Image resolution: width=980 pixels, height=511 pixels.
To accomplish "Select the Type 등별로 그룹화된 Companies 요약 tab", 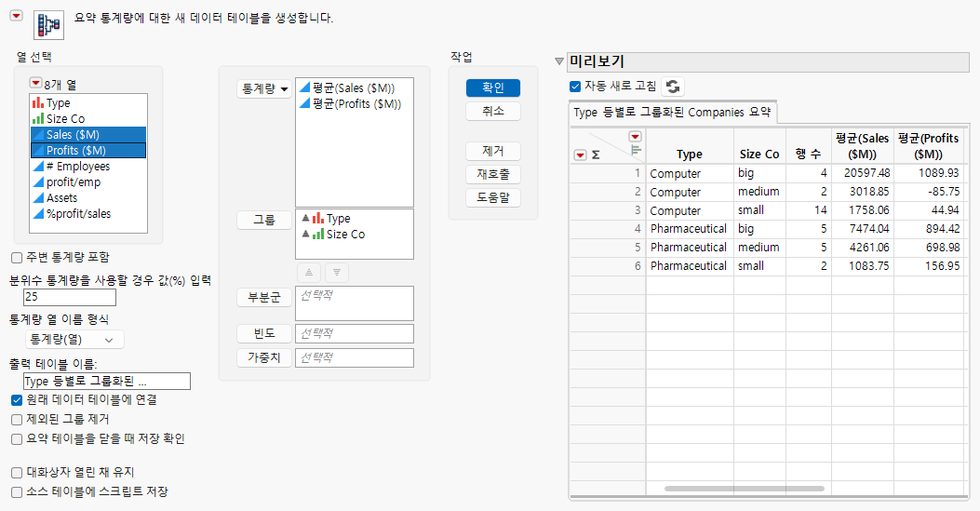I will tap(673, 113).
